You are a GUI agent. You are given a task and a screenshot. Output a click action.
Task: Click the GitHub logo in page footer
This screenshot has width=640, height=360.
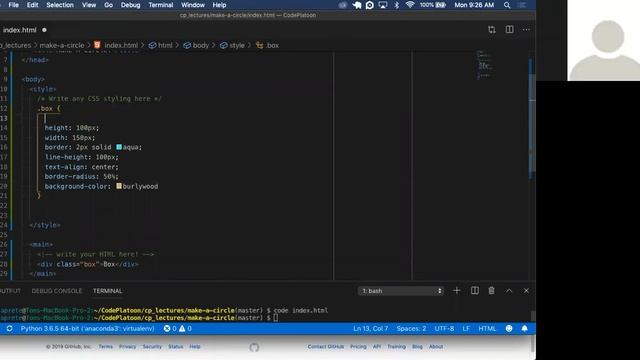pos(254,347)
